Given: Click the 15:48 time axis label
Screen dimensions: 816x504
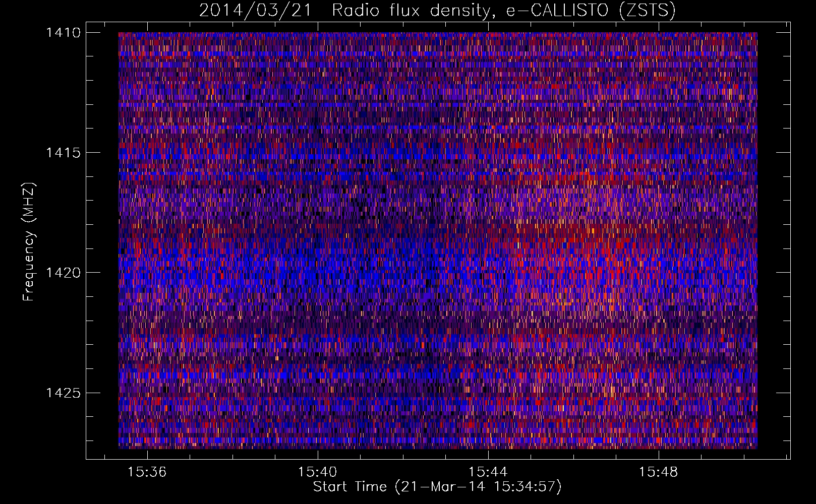Looking at the screenshot, I should pyautogui.click(x=658, y=472).
